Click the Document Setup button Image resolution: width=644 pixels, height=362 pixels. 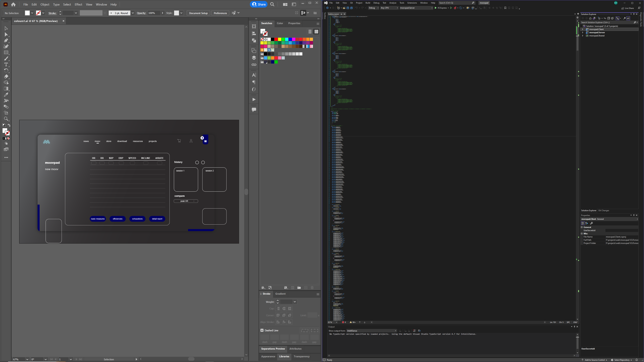tap(198, 13)
